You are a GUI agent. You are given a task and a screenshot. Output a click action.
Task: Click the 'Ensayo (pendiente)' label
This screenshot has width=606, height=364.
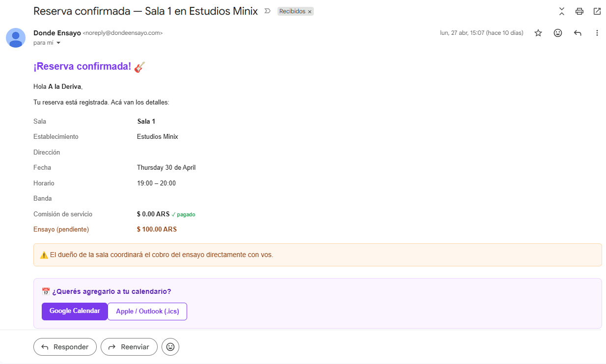click(x=61, y=229)
